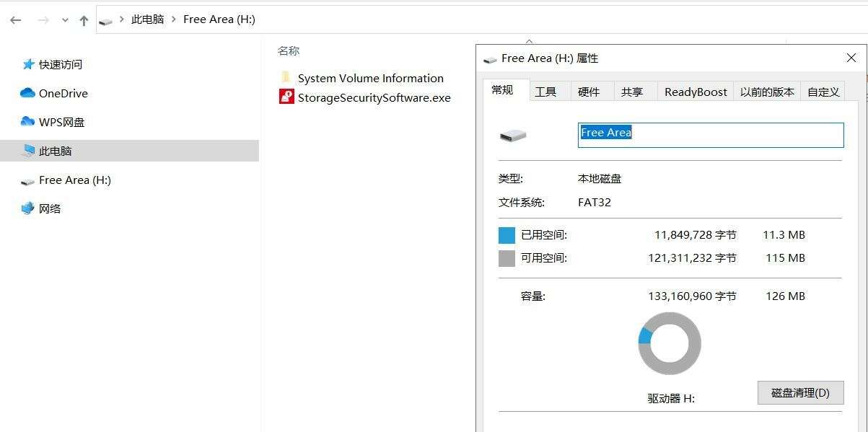Click the 驱动器 H: label
The height and width of the screenshot is (432, 868).
tap(671, 398)
